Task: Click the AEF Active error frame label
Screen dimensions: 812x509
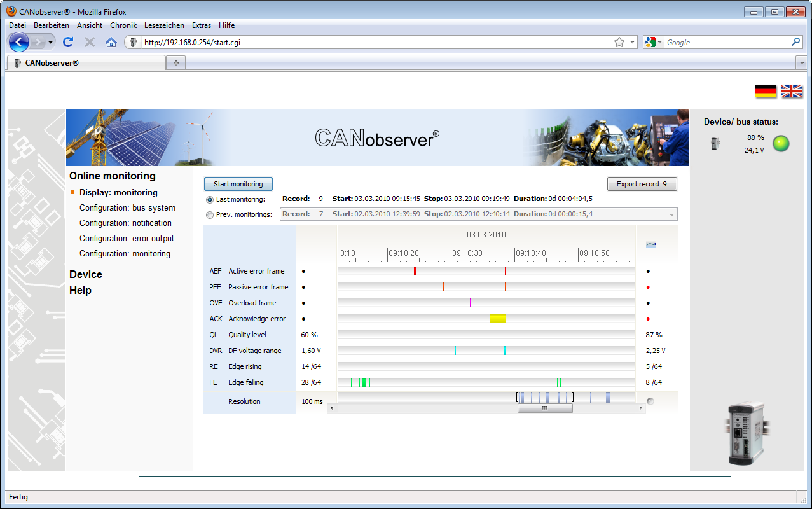Action: pyautogui.click(x=247, y=271)
